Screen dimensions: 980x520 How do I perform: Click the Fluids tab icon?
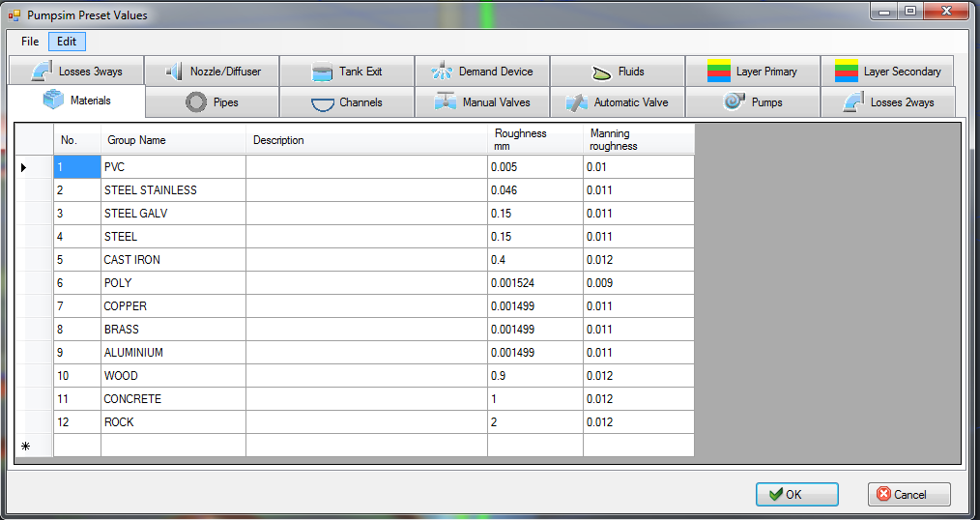(601, 72)
